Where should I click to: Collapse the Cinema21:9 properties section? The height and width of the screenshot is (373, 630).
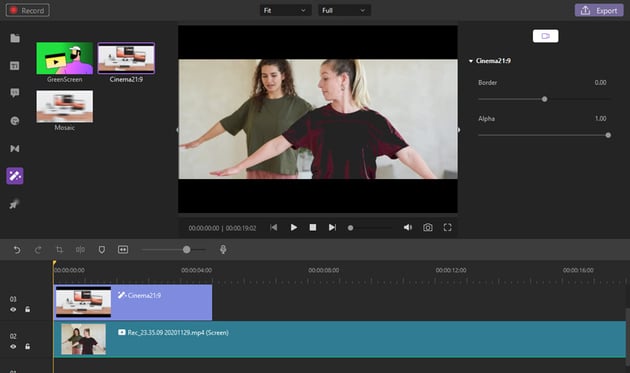(471, 61)
